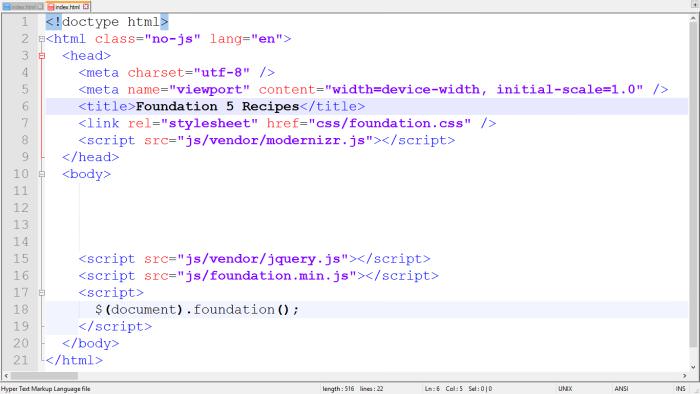
Task: Click the down arrow of vertical scrollbar
Action: point(693,367)
